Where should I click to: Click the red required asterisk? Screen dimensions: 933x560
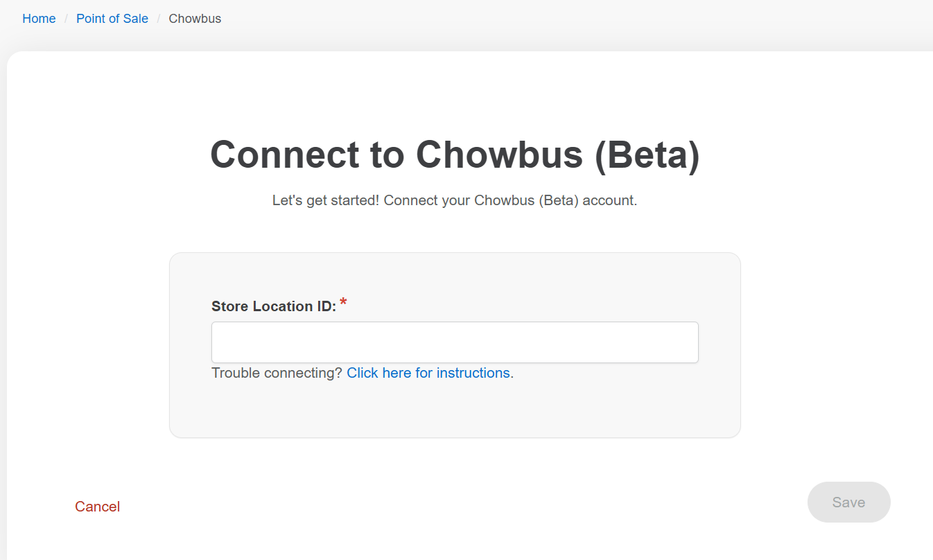[x=343, y=302]
